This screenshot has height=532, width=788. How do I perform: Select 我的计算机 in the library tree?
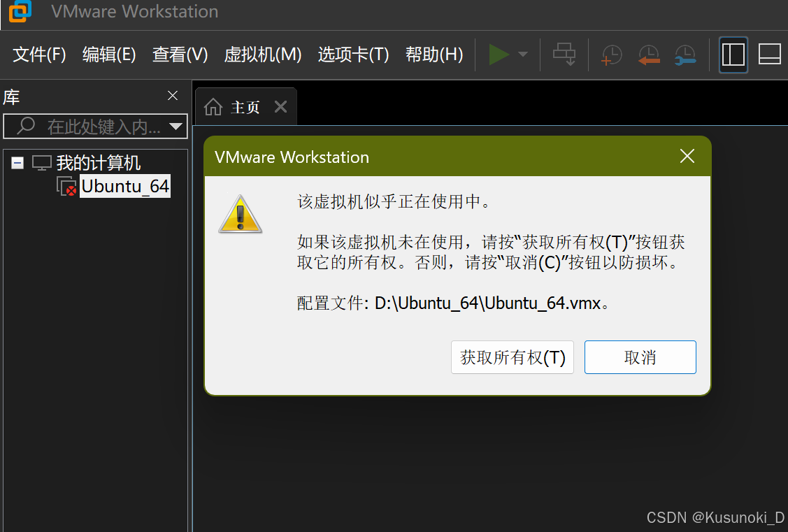98,163
